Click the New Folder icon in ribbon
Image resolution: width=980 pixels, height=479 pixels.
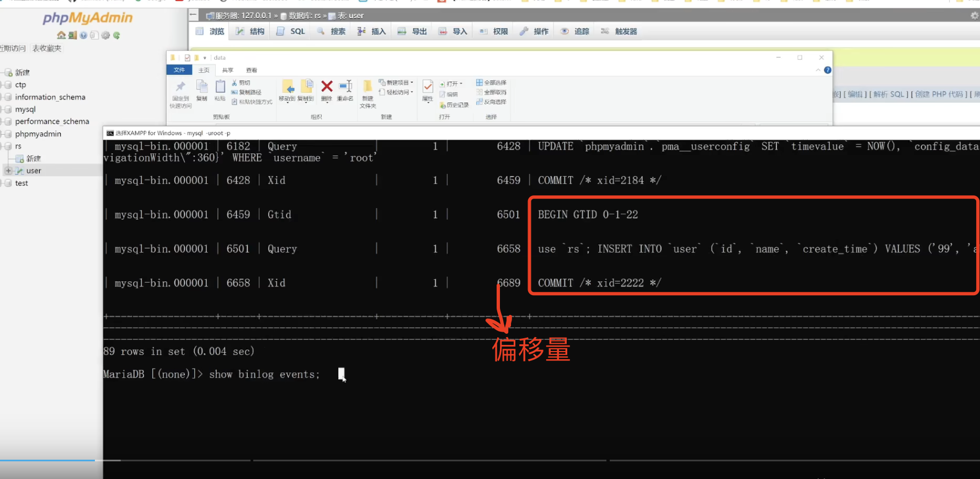(x=367, y=88)
